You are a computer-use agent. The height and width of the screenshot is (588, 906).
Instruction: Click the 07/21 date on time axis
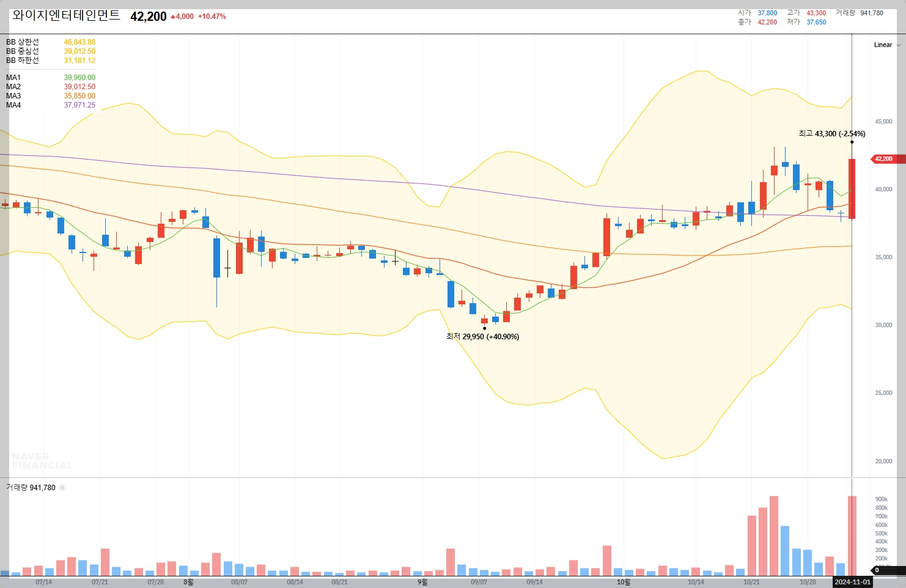(100, 582)
